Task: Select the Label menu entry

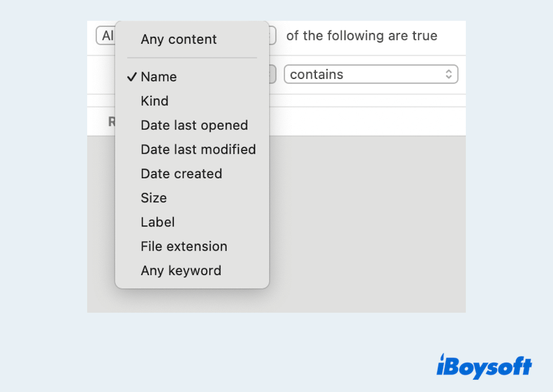Action: tap(157, 222)
